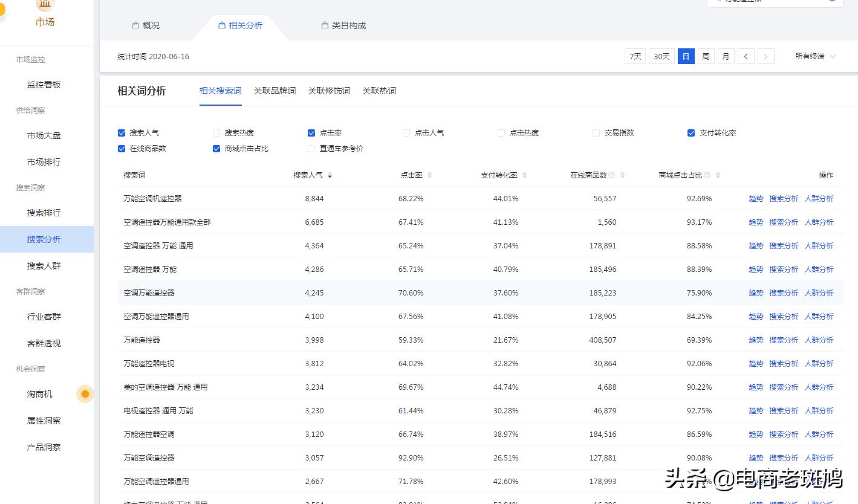Viewport: 858px width, 504px height.
Task: Open the 关联品牌词 sub-tab
Action: click(x=275, y=91)
